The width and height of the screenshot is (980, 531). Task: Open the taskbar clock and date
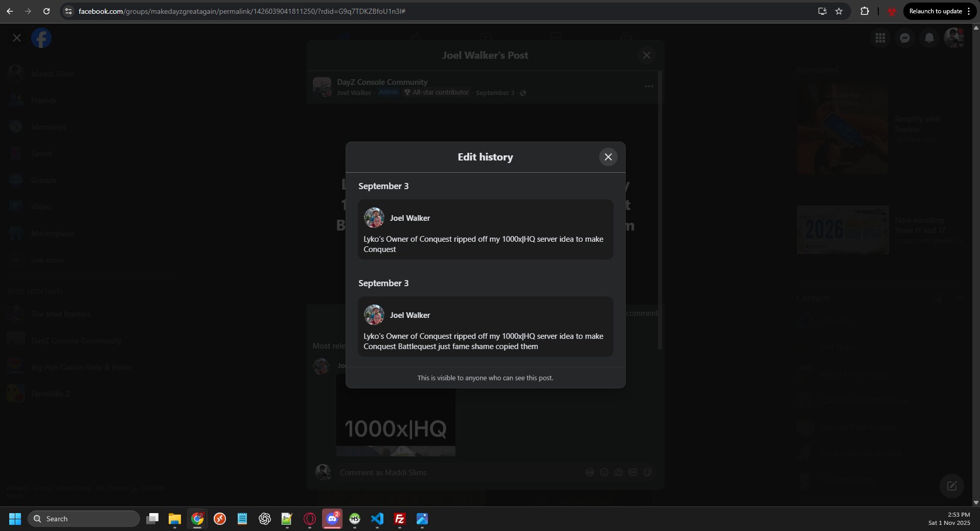(949, 519)
